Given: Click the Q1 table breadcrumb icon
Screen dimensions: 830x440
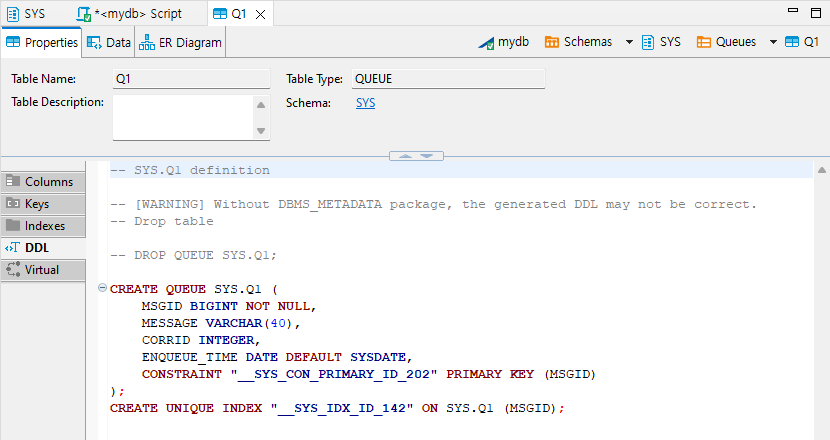Looking at the screenshot, I should tap(793, 42).
